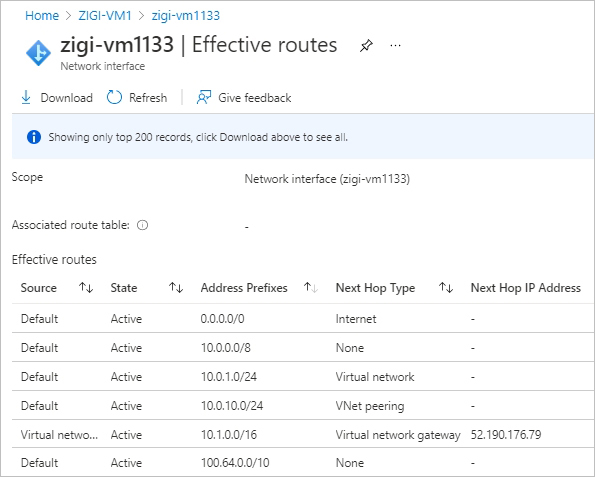595x477 pixels.
Task: Pin the Effective routes blade
Action: (x=366, y=46)
